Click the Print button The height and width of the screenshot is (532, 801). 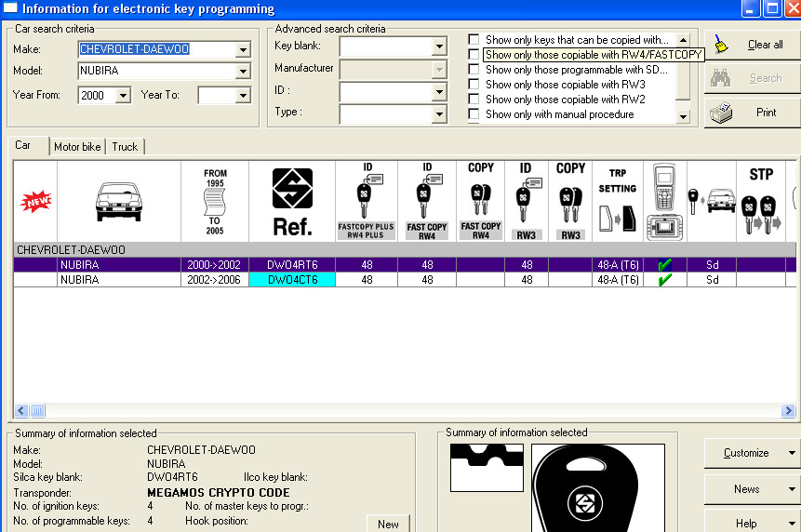point(753,113)
